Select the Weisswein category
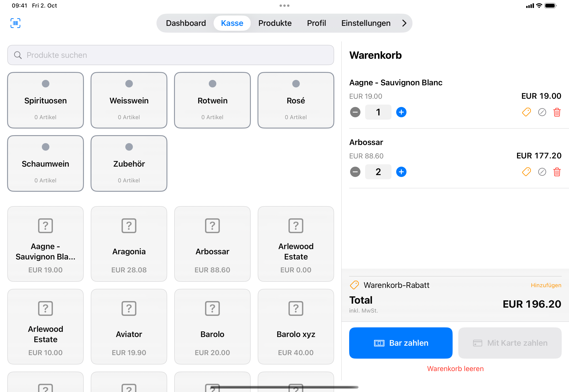This screenshot has width=569, height=392. tap(129, 100)
